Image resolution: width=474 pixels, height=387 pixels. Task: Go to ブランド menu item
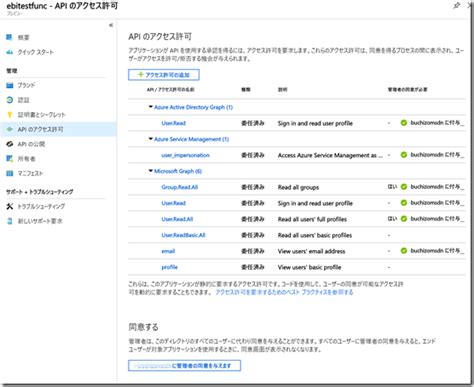pyautogui.click(x=26, y=86)
